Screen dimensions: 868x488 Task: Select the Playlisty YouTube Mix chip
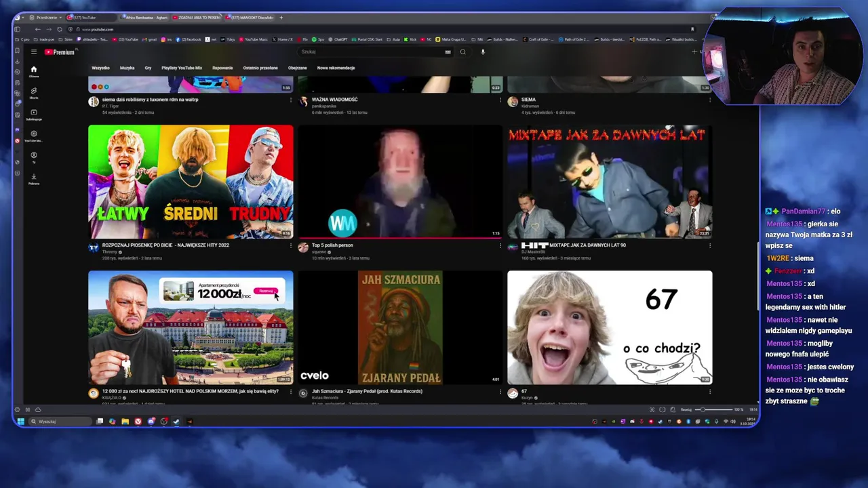click(x=182, y=68)
